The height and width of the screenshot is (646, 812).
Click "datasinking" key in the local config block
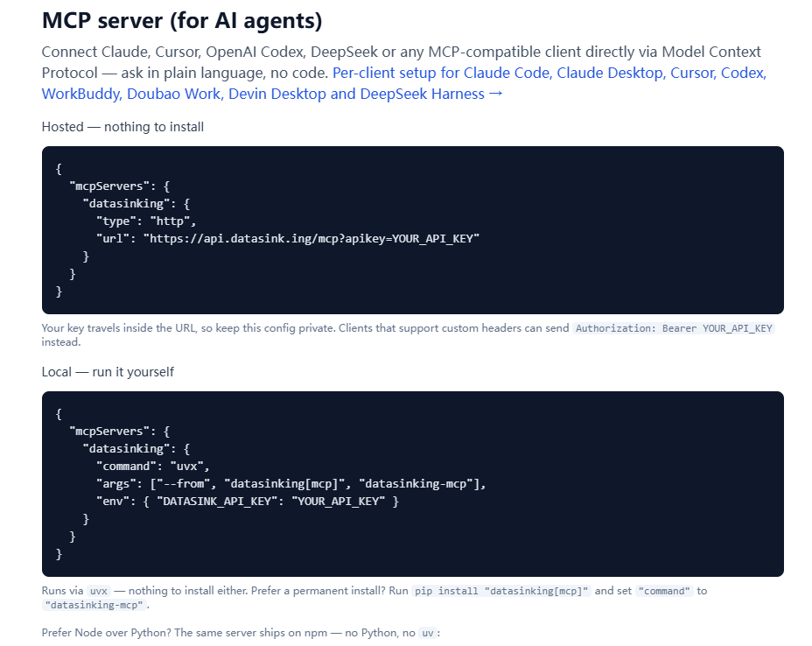(126, 449)
